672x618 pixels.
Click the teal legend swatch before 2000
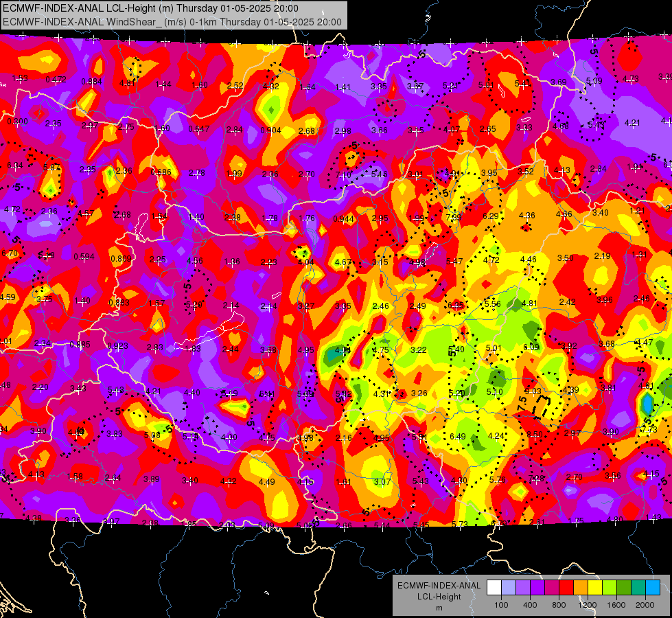click(x=638, y=588)
